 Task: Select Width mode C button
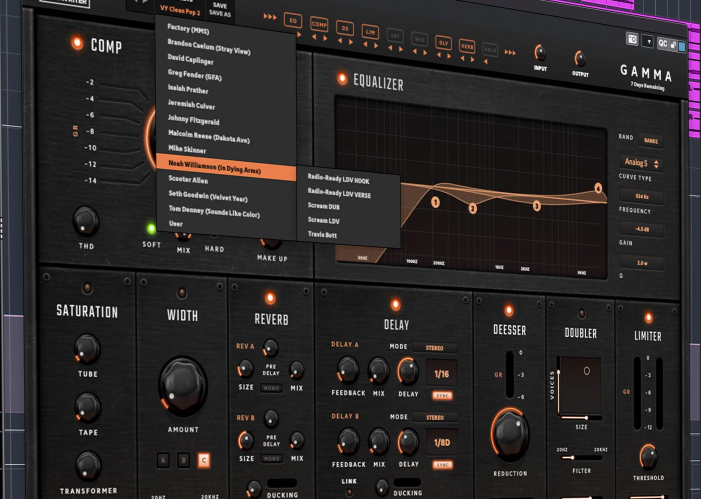pyautogui.click(x=204, y=461)
